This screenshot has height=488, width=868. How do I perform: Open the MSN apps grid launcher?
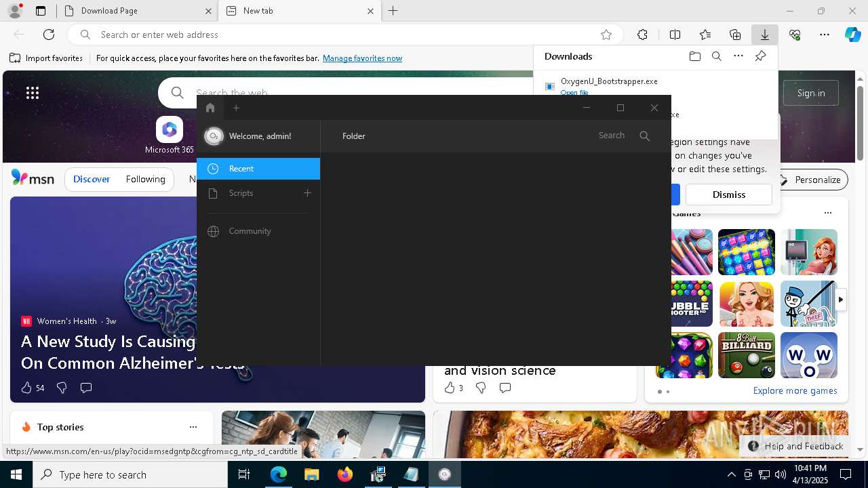pyautogui.click(x=33, y=93)
